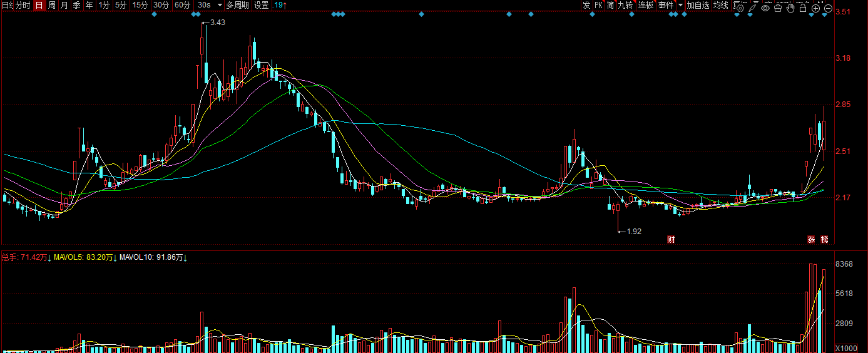The height and width of the screenshot is (353, 868).
Task: Toggle the 简 simple mode button
Action: coord(610,5)
